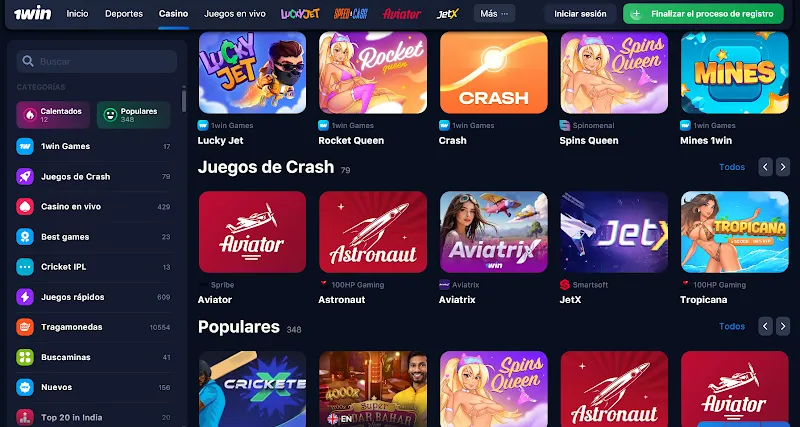The height and width of the screenshot is (427, 800).
Task: Open the Aviatrix game thumbnail
Action: (494, 232)
